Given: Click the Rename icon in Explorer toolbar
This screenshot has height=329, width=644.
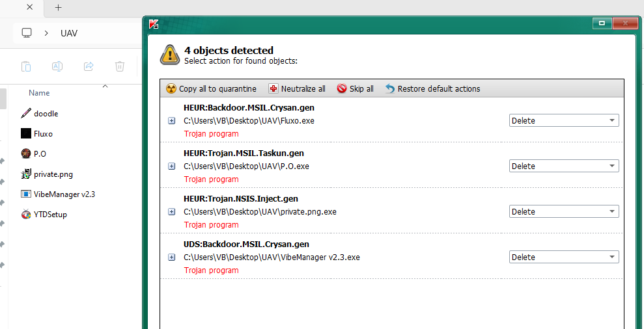Looking at the screenshot, I should (x=57, y=66).
